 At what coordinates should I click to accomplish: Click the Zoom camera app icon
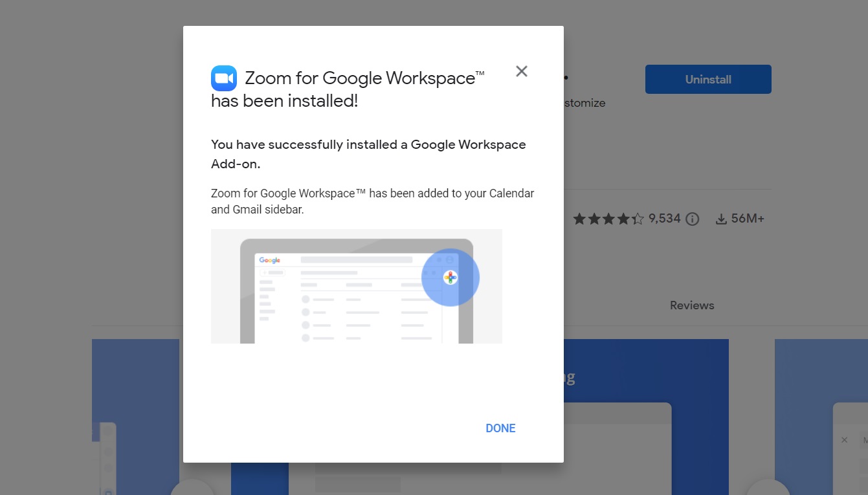pyautogui.click(x=224, y=78)
